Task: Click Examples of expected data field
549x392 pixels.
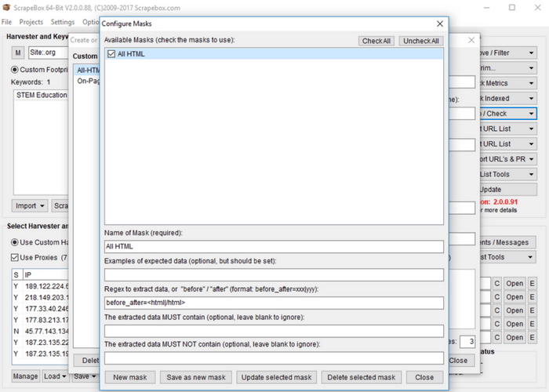Action: [x=274, y=274]
